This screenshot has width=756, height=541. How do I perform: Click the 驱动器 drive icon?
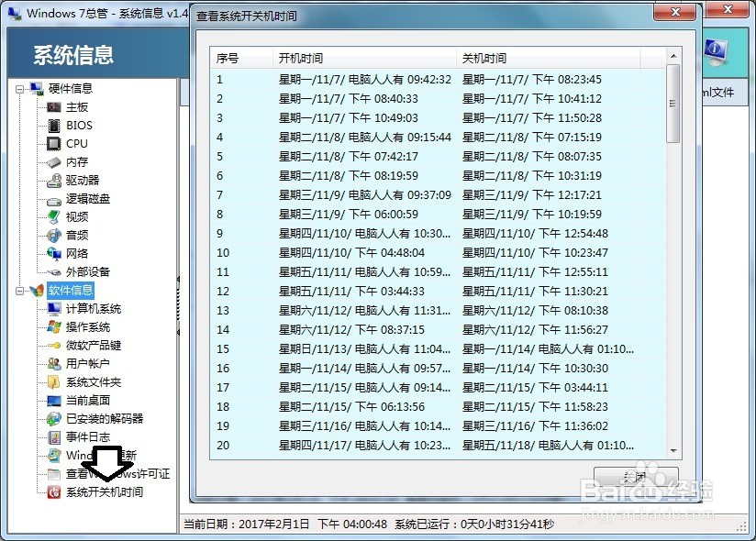pos(54,180)
